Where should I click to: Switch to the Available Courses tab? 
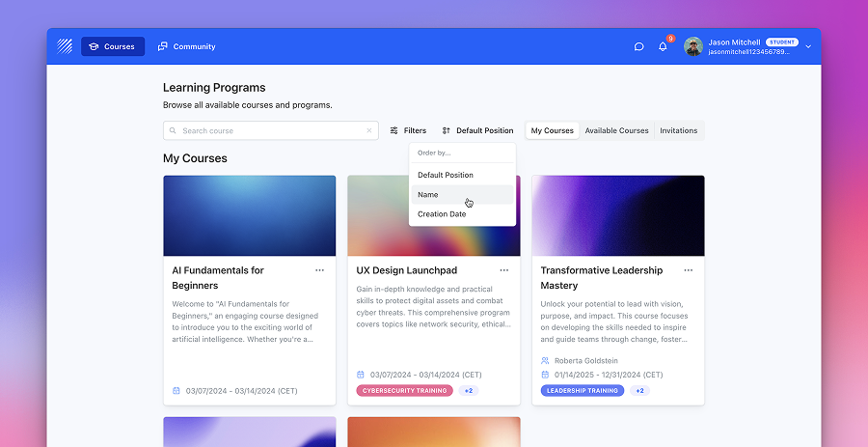pos(616,130)
